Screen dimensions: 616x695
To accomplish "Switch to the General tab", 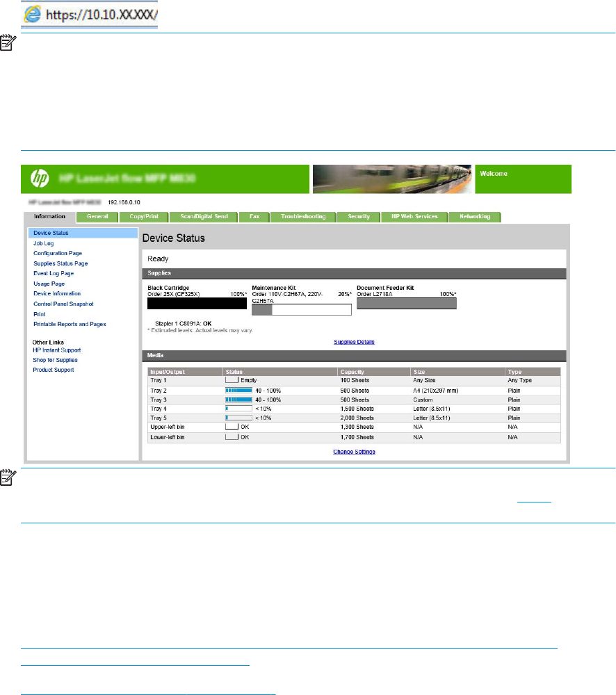I will pyautogui.click(x=97, y=216).
